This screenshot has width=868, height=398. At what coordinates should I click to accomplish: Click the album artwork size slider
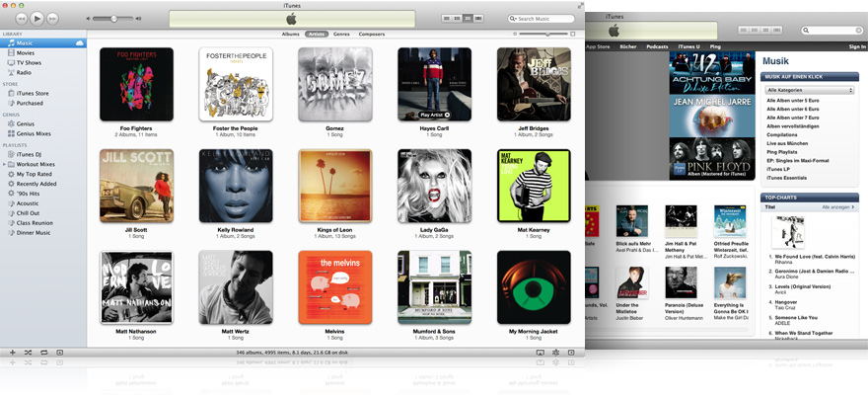pyautogui.click(x=543, y=34)
